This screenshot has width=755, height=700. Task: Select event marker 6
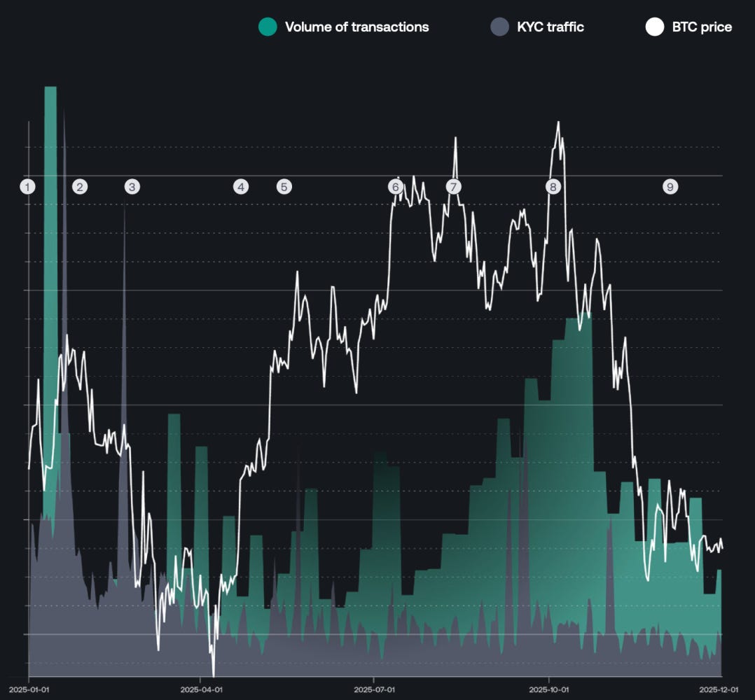click(396, 187)
